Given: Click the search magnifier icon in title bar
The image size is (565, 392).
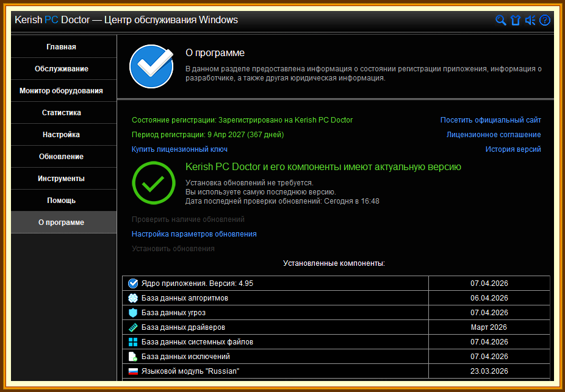Looking at the screenshot, I should tap(501, 20).
